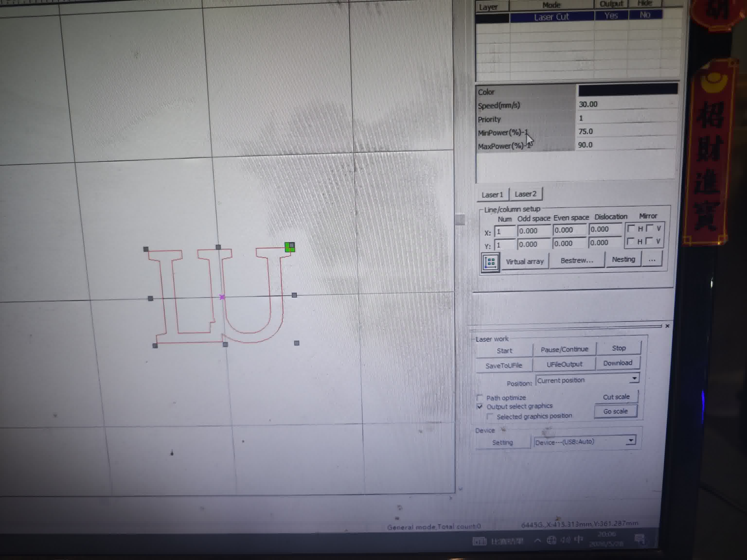
Task: Click the SaveToUFile button
Action: [x=504, y=366]
